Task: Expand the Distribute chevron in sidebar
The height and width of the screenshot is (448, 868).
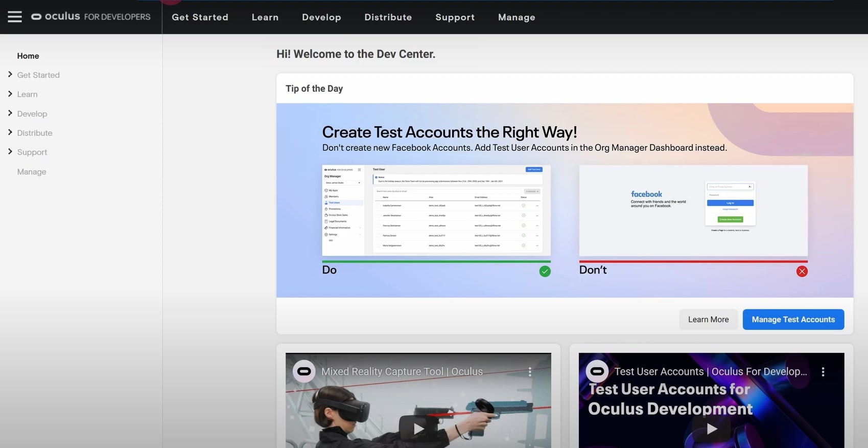Action: coord(10,132)
